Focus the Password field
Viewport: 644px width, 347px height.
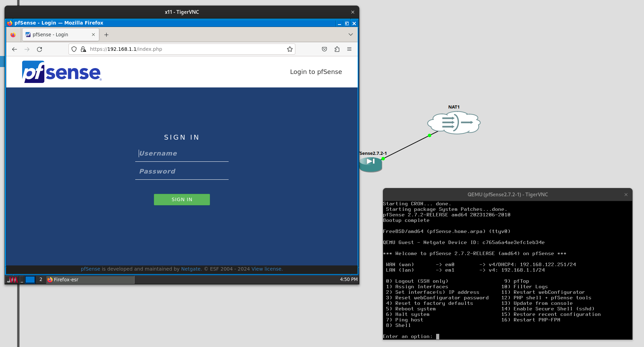(182, 171)
